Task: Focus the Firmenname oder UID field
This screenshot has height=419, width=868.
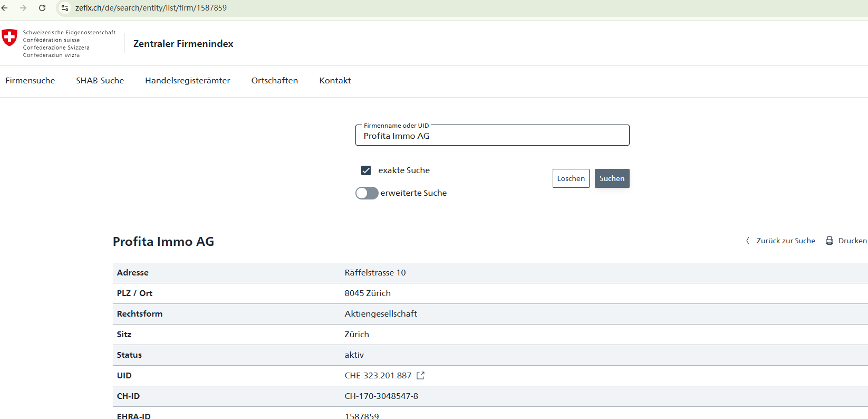Action: tap(492, 136)
